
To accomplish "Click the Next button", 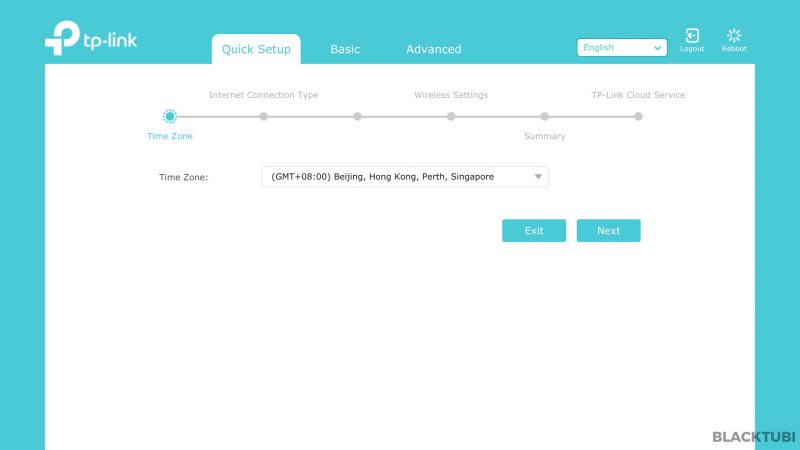I will click(x=608, y=231).
